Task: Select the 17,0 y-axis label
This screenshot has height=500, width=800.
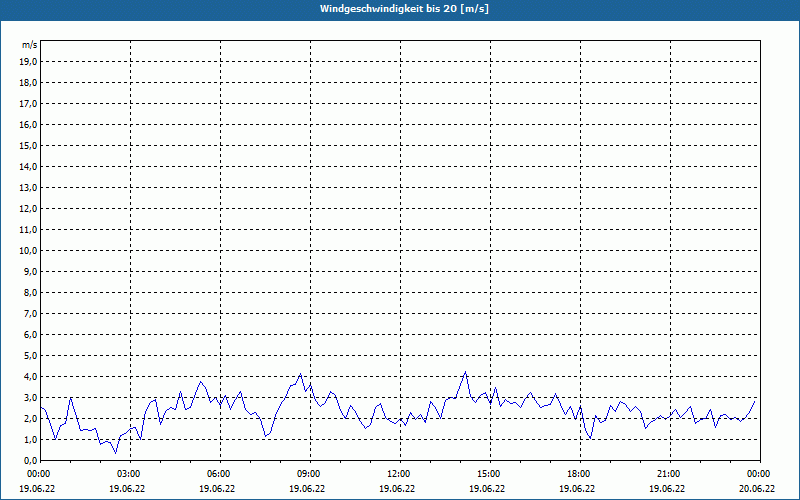Action: click(x=29, y=103)
